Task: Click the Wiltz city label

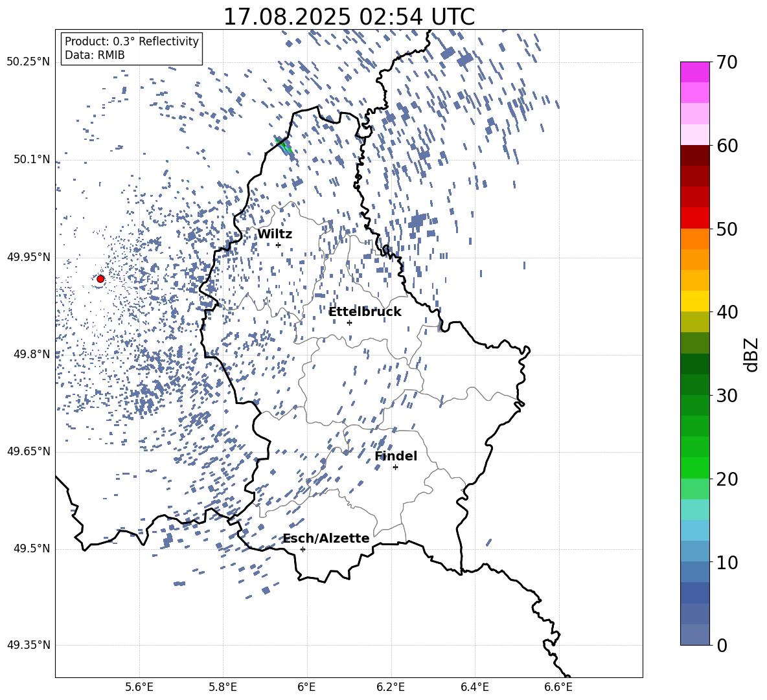Action: tap(275, 234)
